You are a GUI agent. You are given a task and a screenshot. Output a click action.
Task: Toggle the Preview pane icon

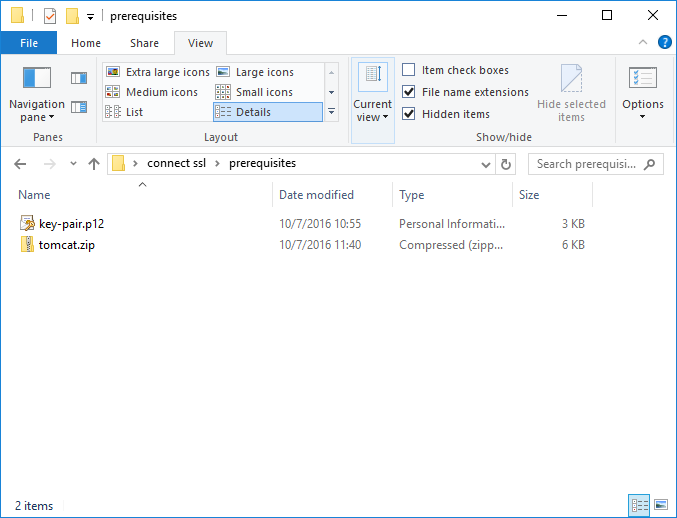[x=79, y=78]
